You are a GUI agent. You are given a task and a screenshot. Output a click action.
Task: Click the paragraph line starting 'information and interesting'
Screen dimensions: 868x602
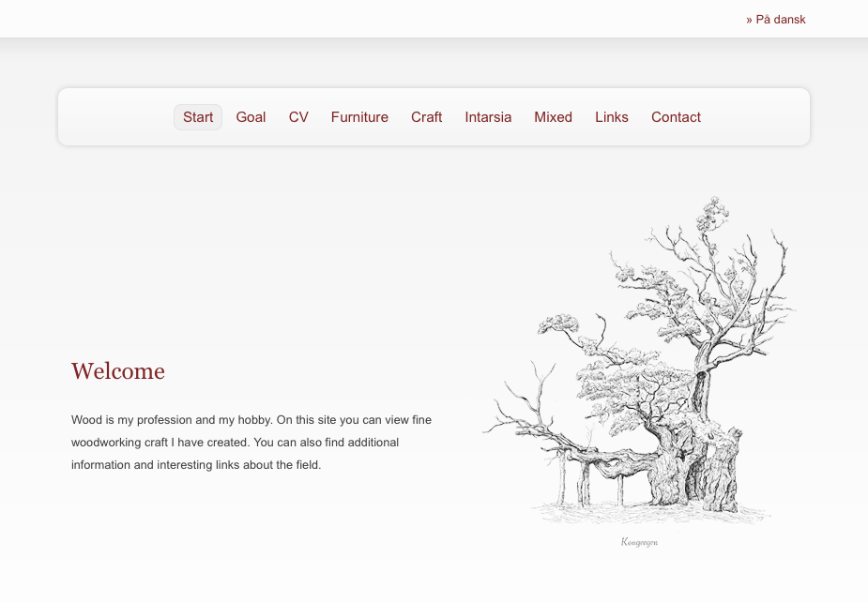[196, 465]
